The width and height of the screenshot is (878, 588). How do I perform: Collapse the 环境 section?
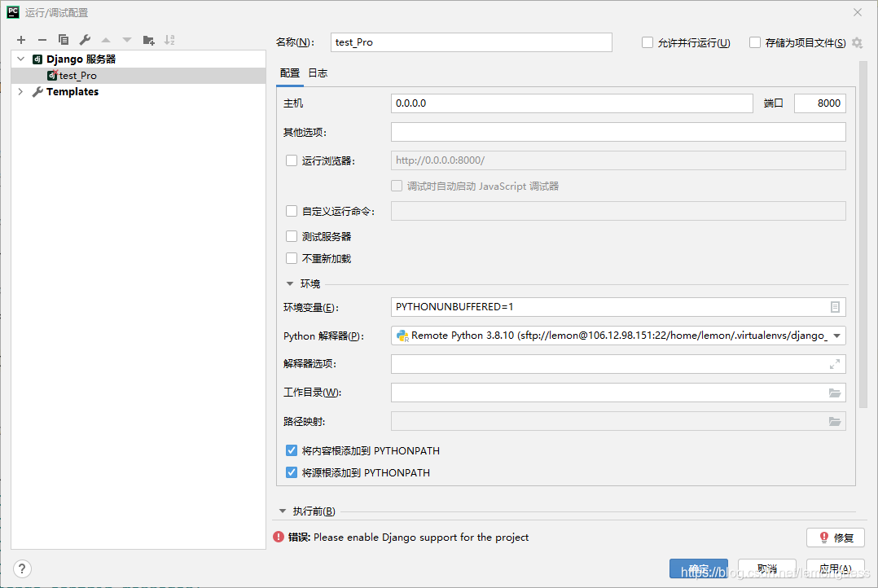(289, 284)
